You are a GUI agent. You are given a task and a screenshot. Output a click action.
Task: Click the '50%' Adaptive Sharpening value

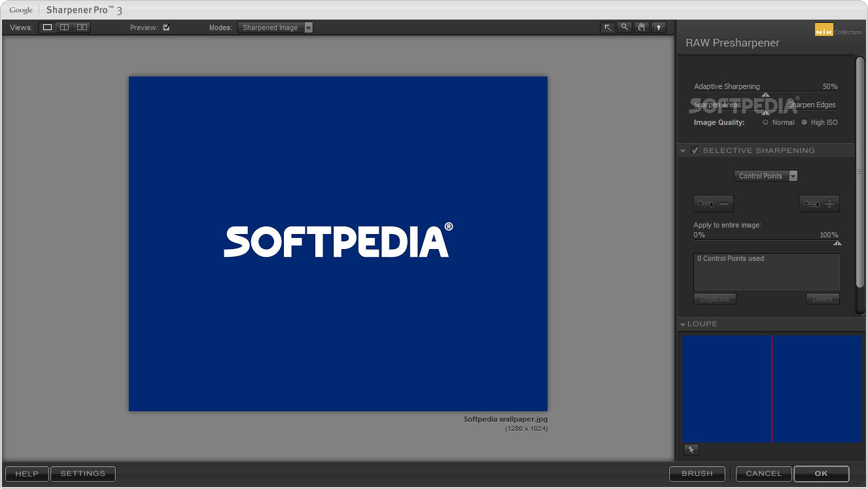point(830,86)
